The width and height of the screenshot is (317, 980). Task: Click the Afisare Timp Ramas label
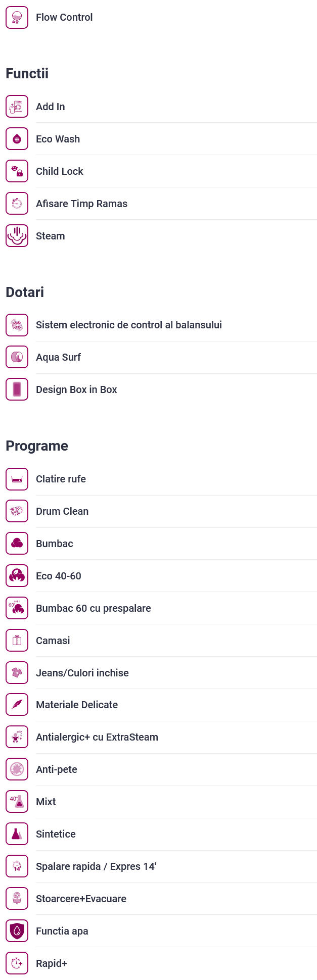(x=81, y=204)
